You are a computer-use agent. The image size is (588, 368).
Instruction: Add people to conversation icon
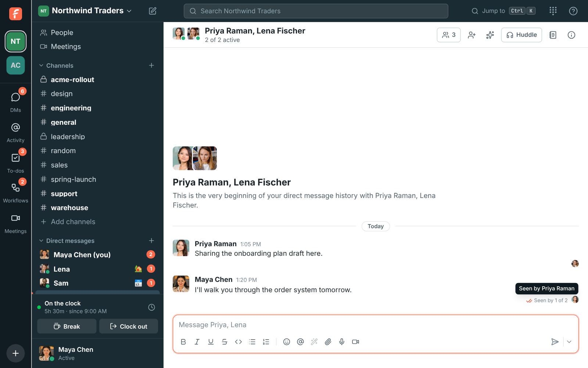(472, 35)
